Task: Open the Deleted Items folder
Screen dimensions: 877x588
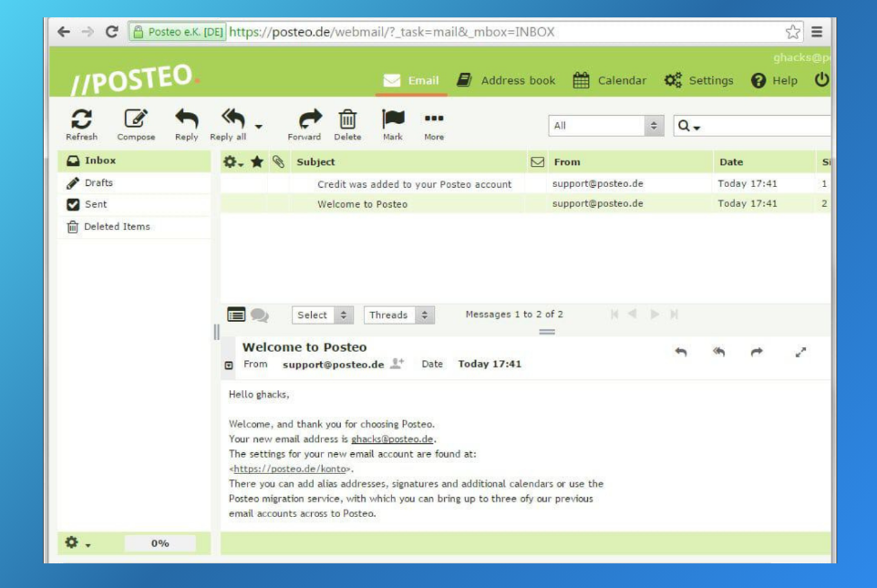Action: click(134, 227)
